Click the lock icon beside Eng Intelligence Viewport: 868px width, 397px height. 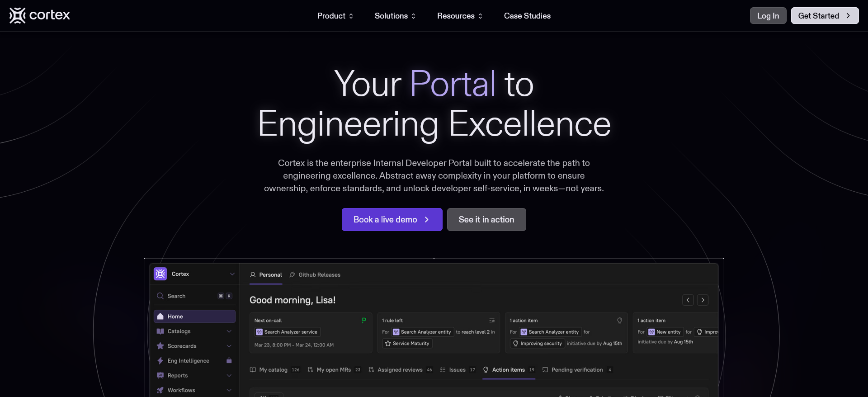(229, 360)
